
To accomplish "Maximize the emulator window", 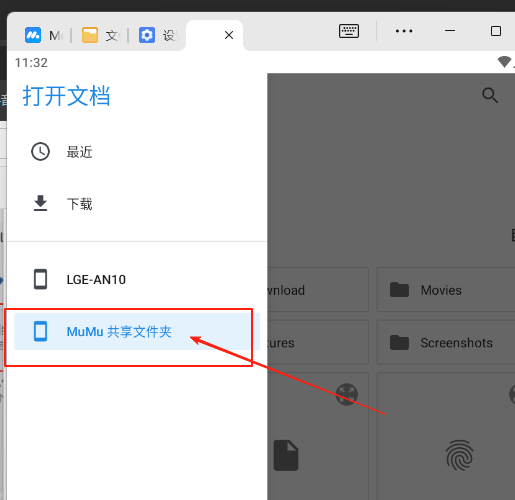I will tap(496, 31).
